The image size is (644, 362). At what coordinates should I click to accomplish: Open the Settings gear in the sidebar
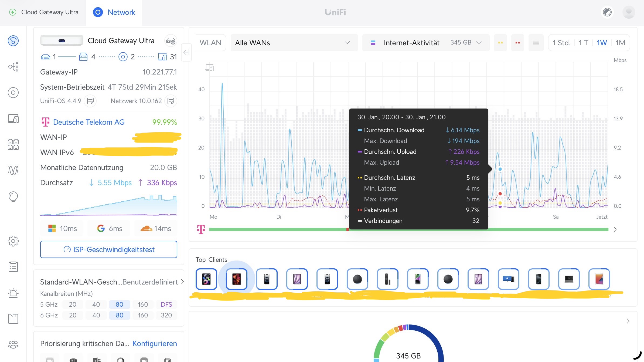click(x=13, y=241)
